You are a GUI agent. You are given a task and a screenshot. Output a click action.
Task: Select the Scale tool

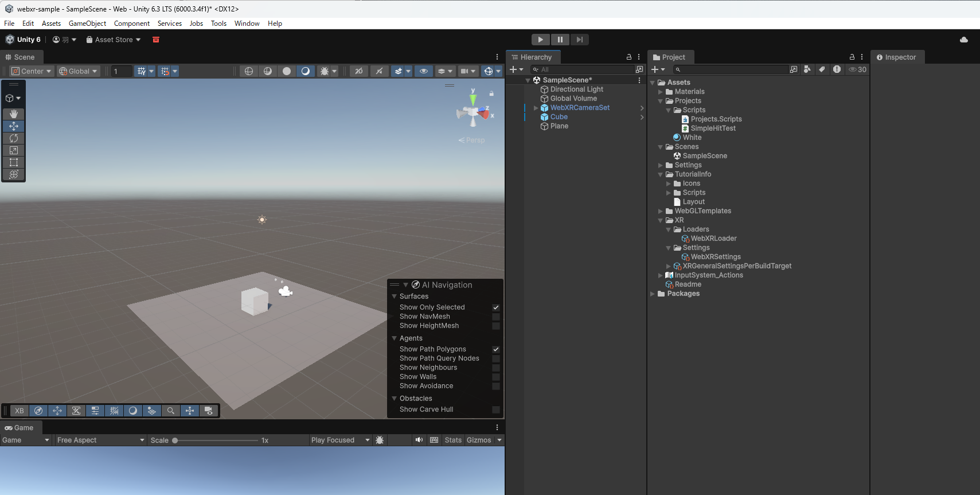[14, 150]
